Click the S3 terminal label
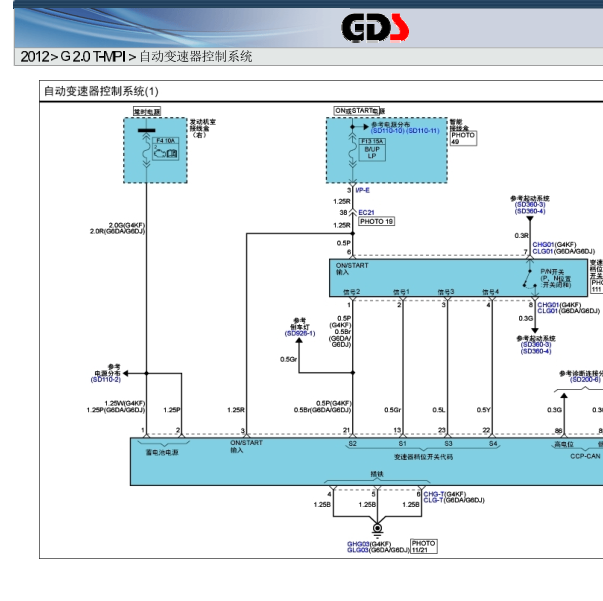 (448, 444)
